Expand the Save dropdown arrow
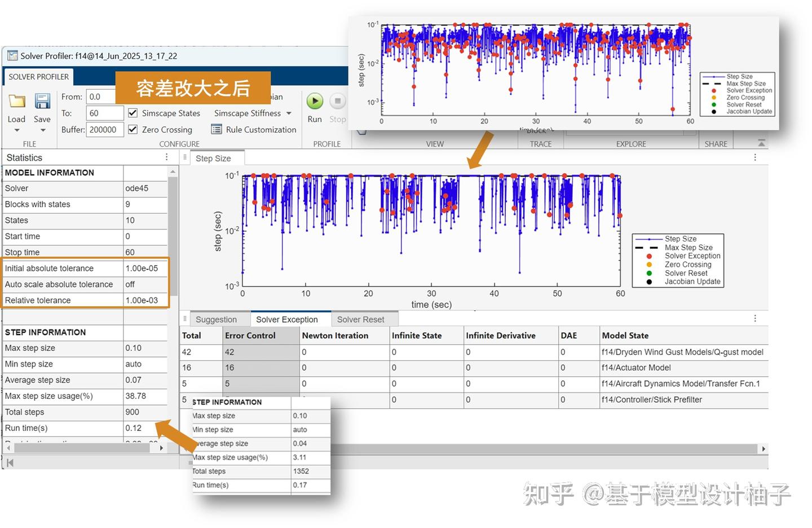Viewport: 812px width, 528px height. 42,130
